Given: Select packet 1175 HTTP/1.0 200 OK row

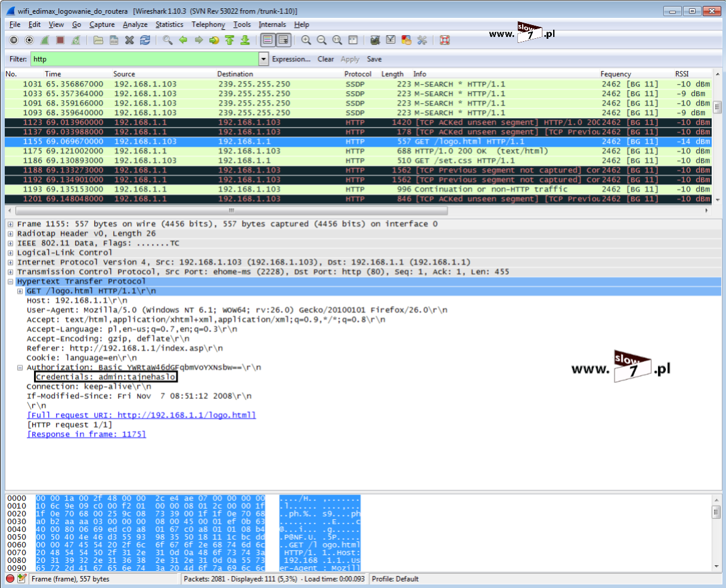Looking at the screenshot, I should coord(358,151).
